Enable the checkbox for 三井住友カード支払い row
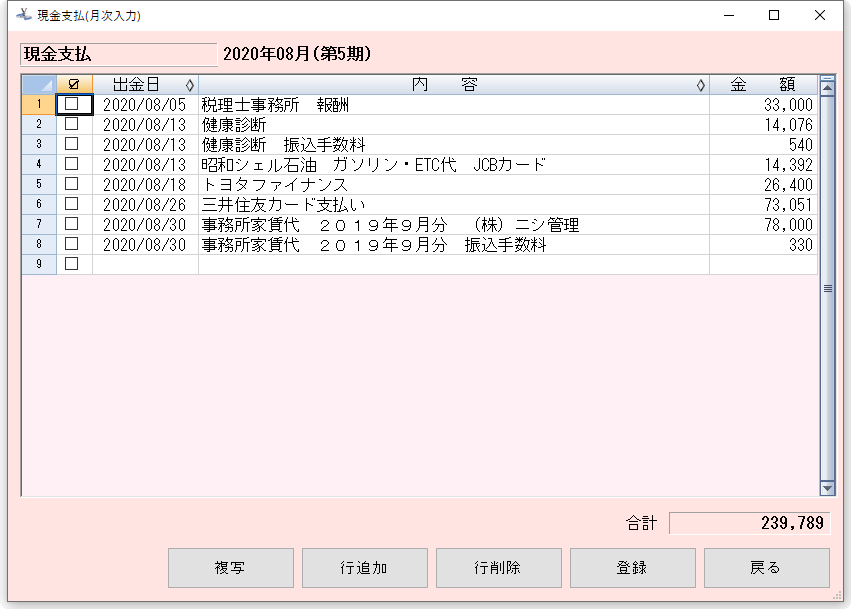This screenshot has height=609, width=851. [x=72, y=204]
